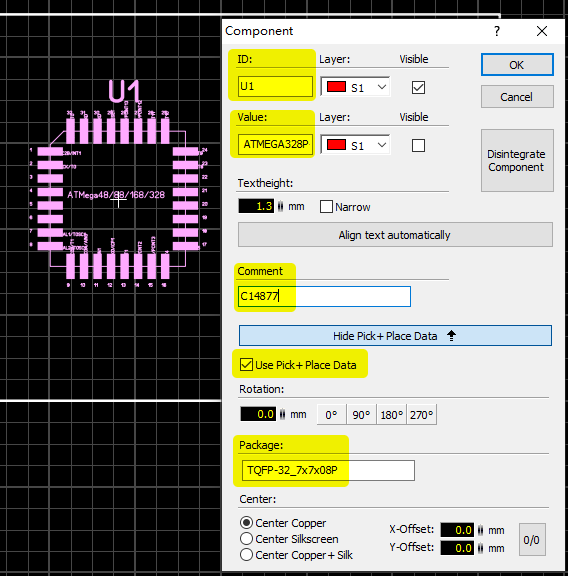The image size is (568, 579).
Task: Uncheck the ID Visible checkbox
Action: tap(418, 88)
